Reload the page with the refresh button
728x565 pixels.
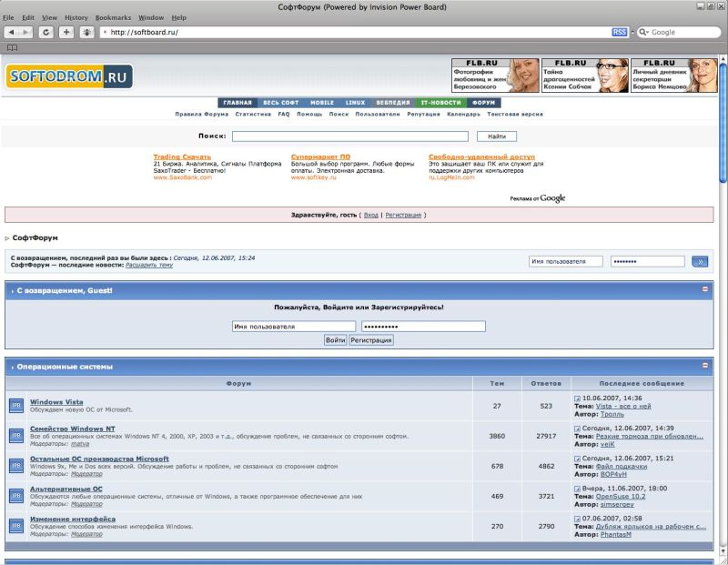[46, 32]
